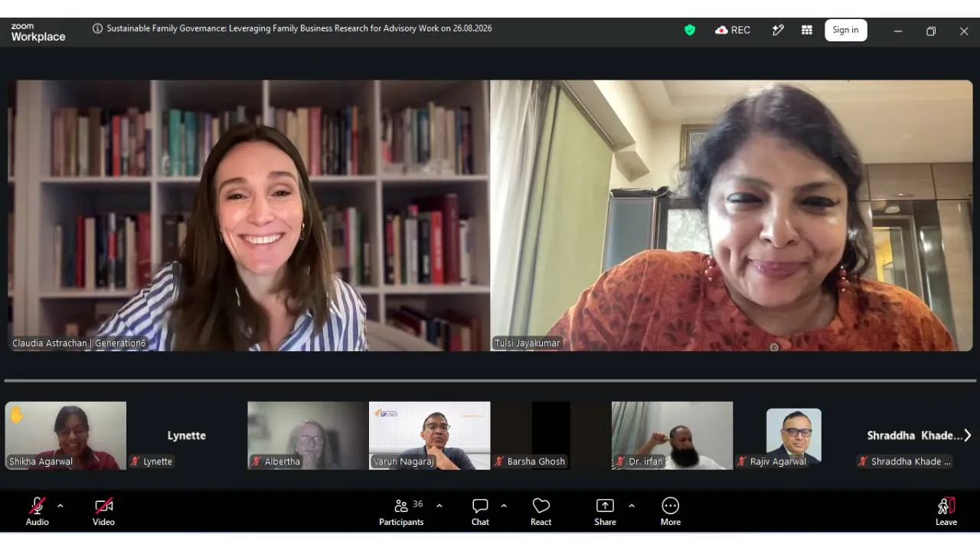
Task: Select Shikha Agarwal's video thumbnail
Action: [66, 435]
